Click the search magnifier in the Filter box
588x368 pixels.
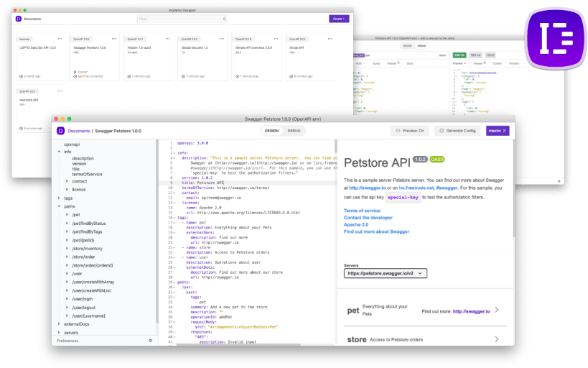coord(225,19)
